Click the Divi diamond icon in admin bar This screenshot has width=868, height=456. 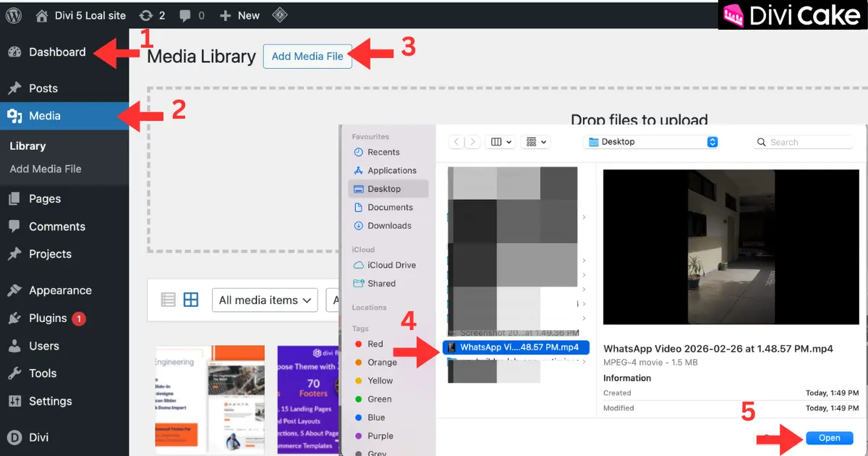pyautogui.click(x=281, y=15)
